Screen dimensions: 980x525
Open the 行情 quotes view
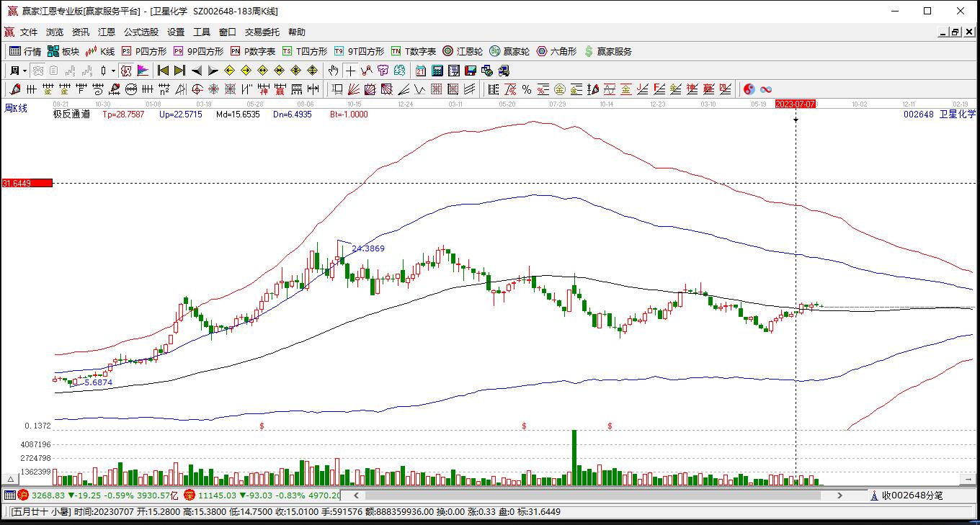(x=25, y=51)
